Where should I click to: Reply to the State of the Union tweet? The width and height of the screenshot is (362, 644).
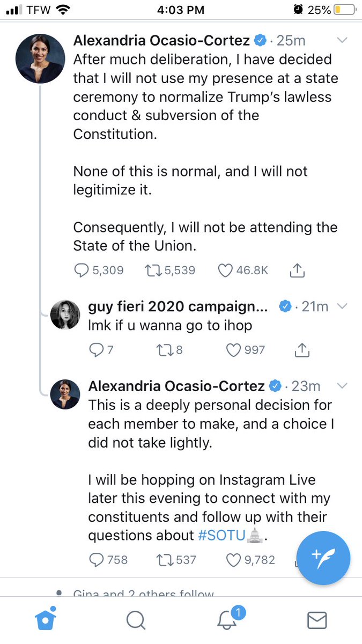pyautogui.click(x=82, y=270)
